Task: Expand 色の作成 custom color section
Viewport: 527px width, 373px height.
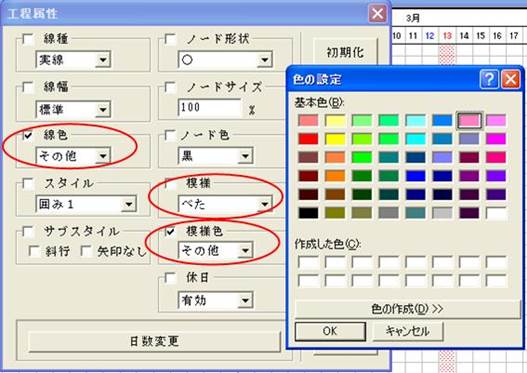Action: [x=407, y=309]
